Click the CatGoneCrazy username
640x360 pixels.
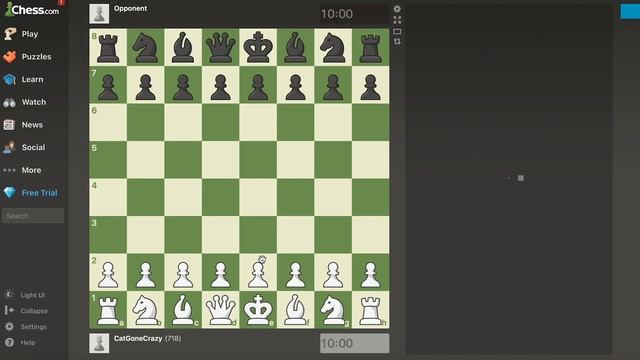point(138,338)
